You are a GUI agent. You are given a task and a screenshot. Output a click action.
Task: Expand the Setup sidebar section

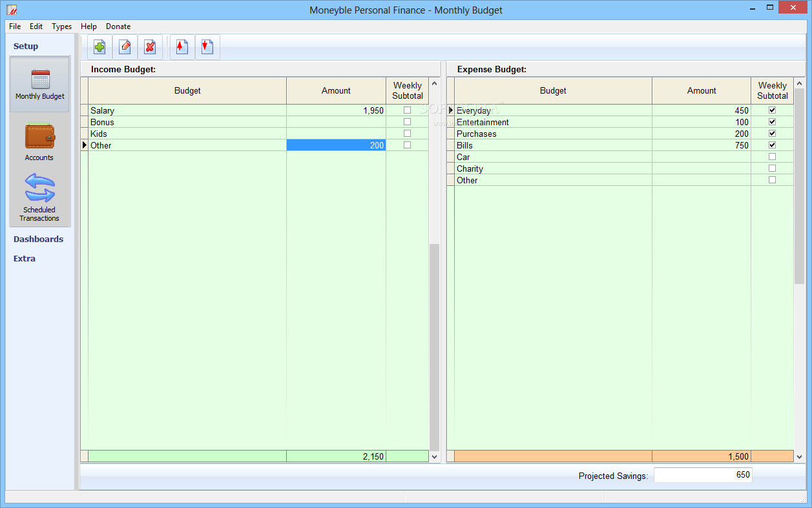[x=26, y=46]
